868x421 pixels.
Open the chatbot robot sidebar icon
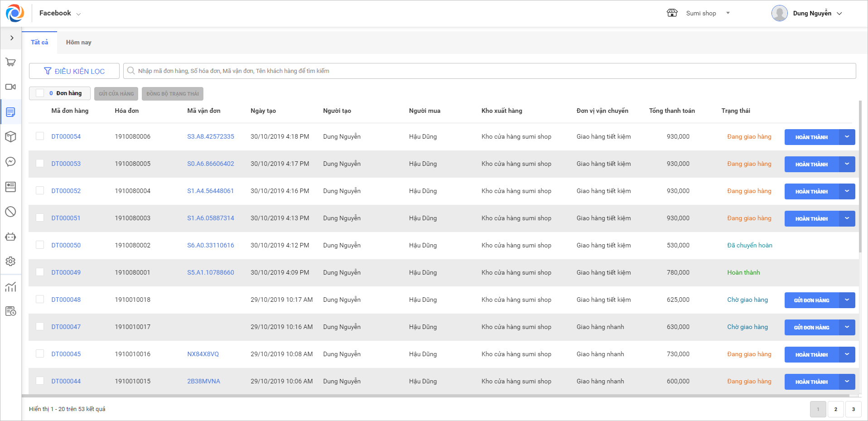10,237
